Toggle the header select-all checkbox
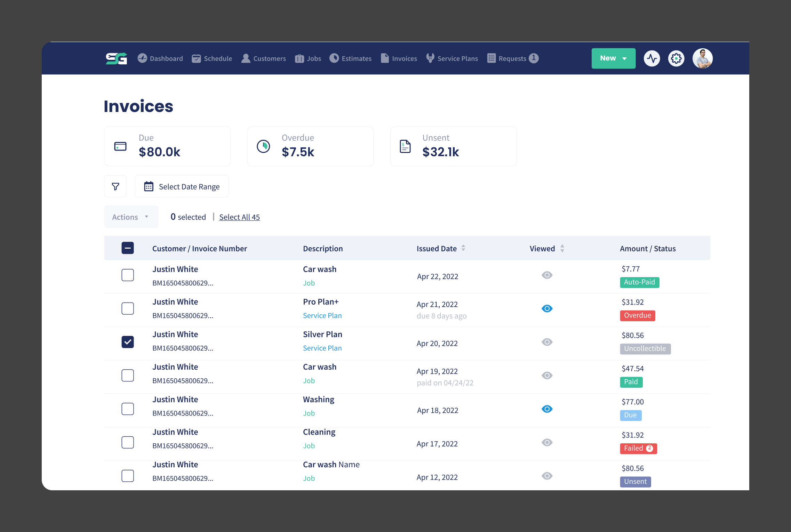This screenshot has height=532, width=791. pyautogui.click(x=128, y=248)
